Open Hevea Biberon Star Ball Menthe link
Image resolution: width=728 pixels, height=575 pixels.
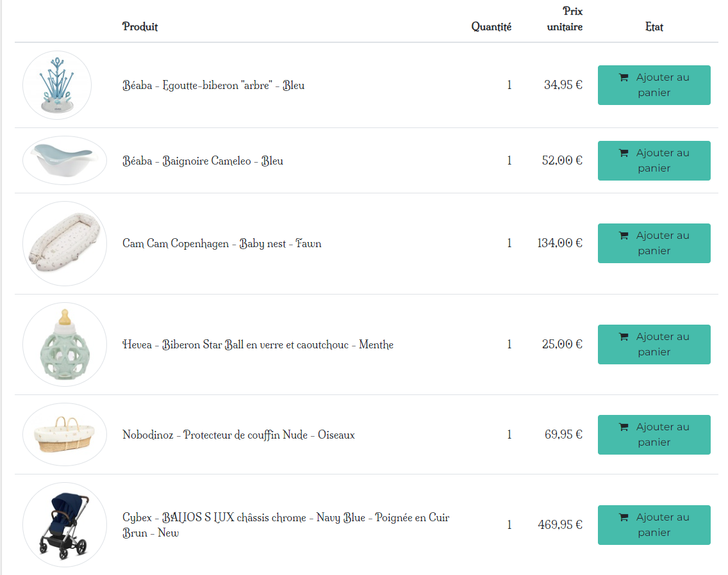[x=258, y=345]
